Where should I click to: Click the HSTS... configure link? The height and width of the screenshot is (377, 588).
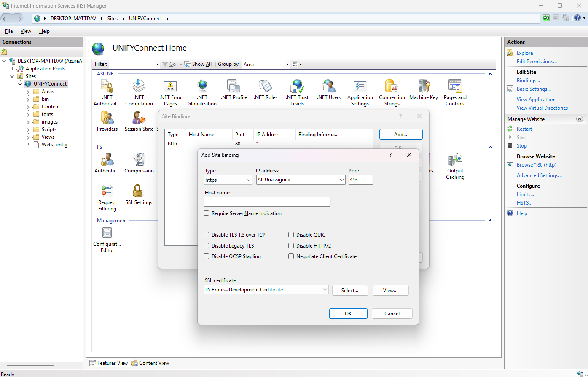click(x=524, y=203)
